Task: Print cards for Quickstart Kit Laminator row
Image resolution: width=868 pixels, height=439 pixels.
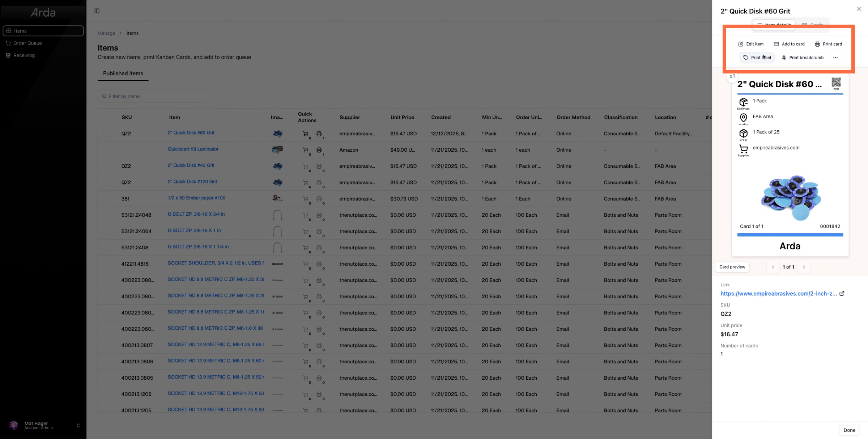Action: click(x=319, y=150)
